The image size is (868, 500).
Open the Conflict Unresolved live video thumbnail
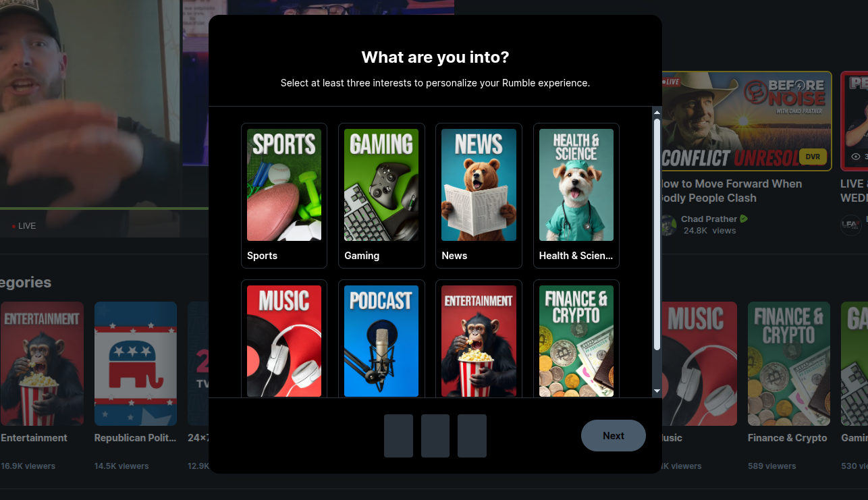coord(745,121)
